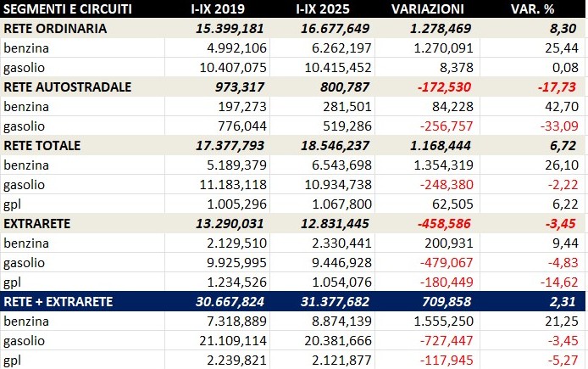Click the VARIAZIONI column header

429,9
